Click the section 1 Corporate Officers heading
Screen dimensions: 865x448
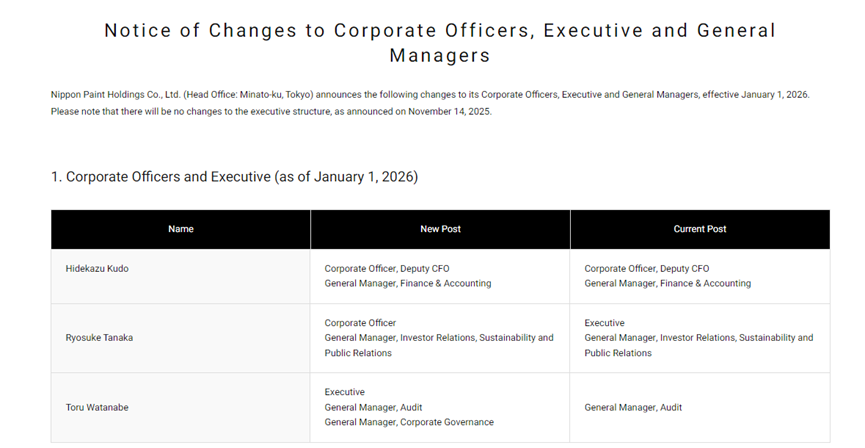[x=234, y=177]
